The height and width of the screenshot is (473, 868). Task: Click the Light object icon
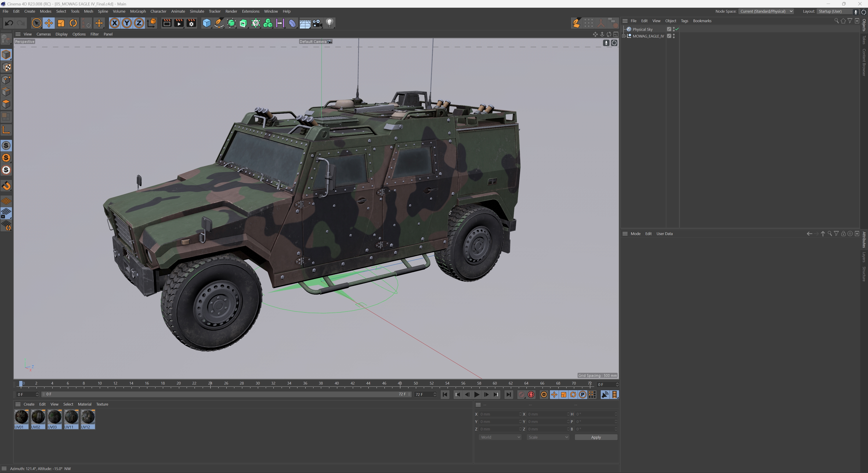(329, 23)
